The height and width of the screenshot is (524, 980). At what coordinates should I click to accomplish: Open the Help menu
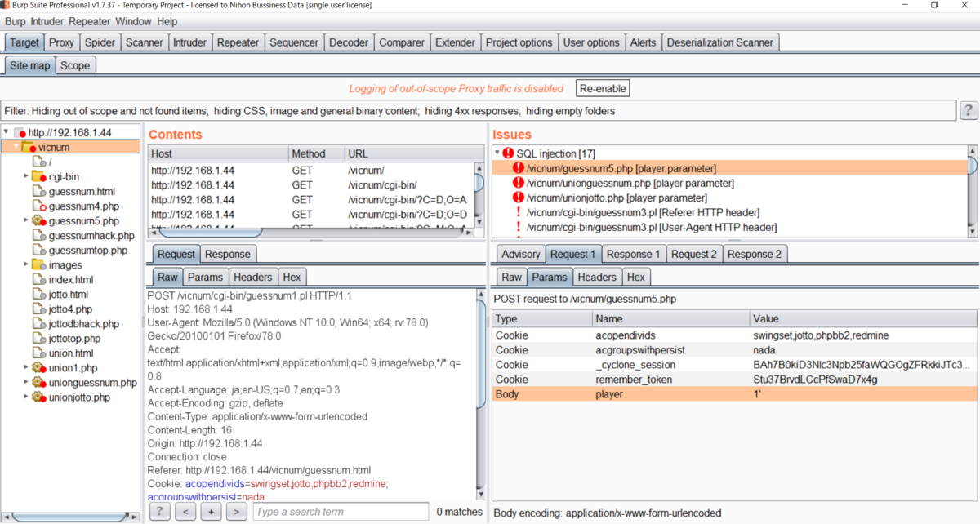point(167,21)
